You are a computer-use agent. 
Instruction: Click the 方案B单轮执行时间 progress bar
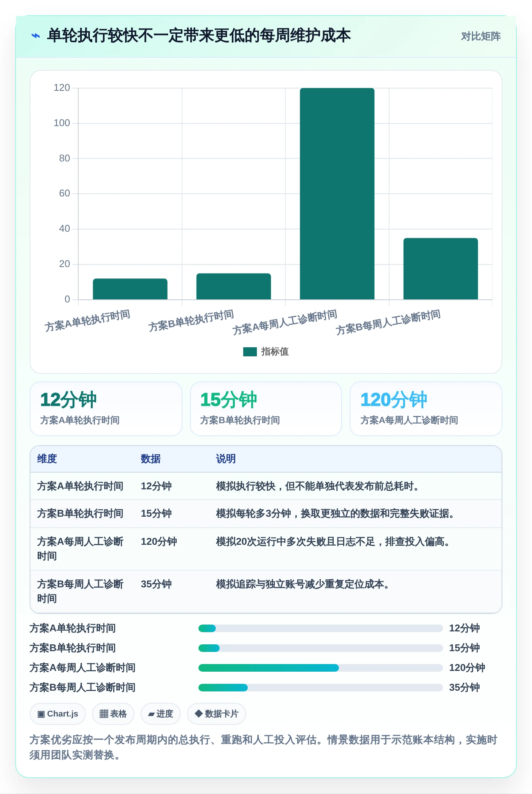320,648
